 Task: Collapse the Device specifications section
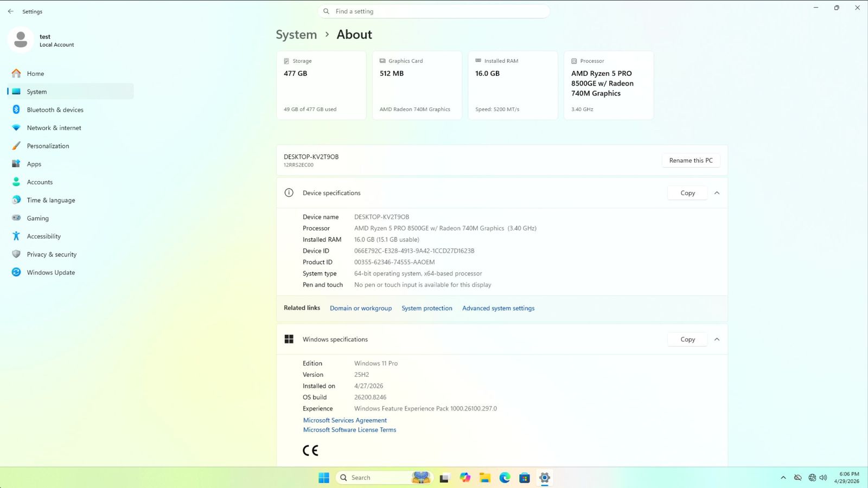click(717, 193)
